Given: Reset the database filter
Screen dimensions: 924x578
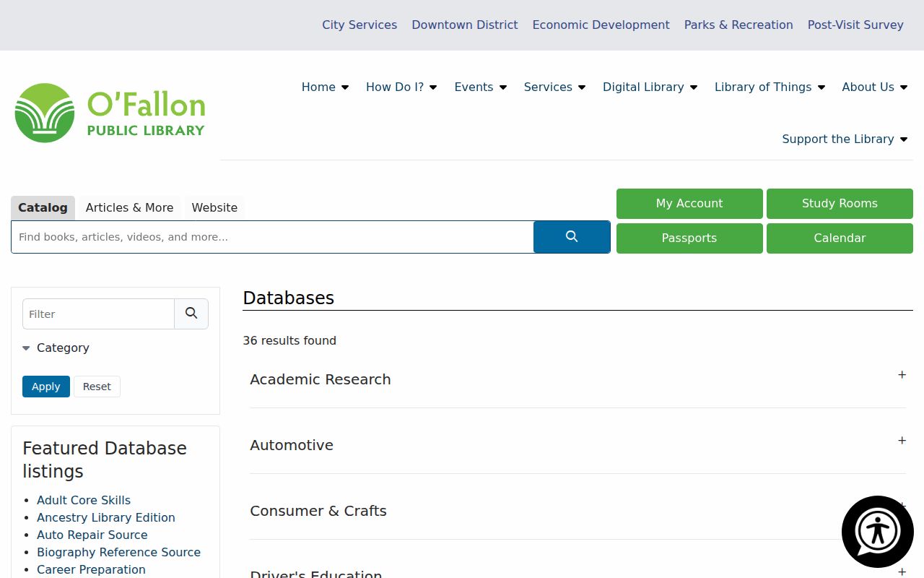Looking at the screenshot, I should click(97, 387).
